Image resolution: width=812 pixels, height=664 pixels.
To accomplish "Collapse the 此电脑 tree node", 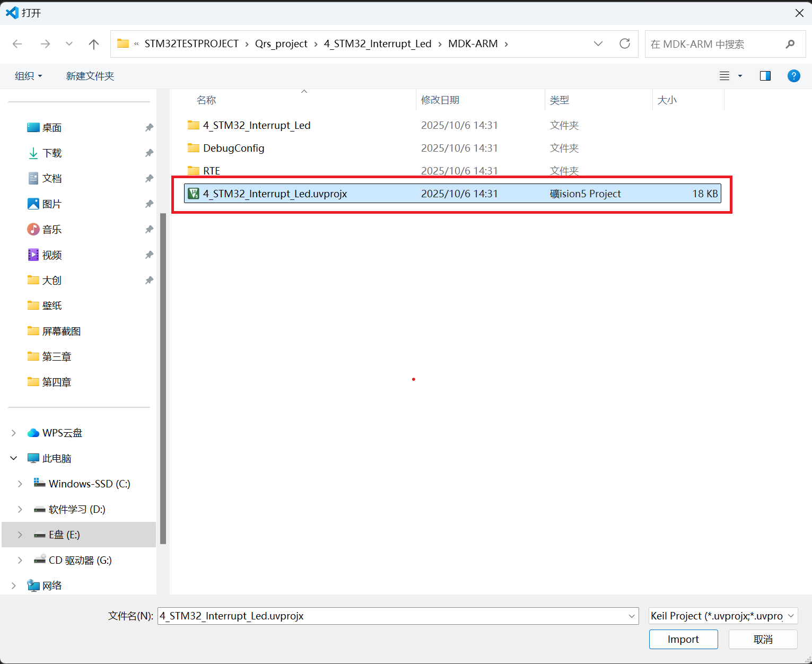I will [x=14, y=458].
